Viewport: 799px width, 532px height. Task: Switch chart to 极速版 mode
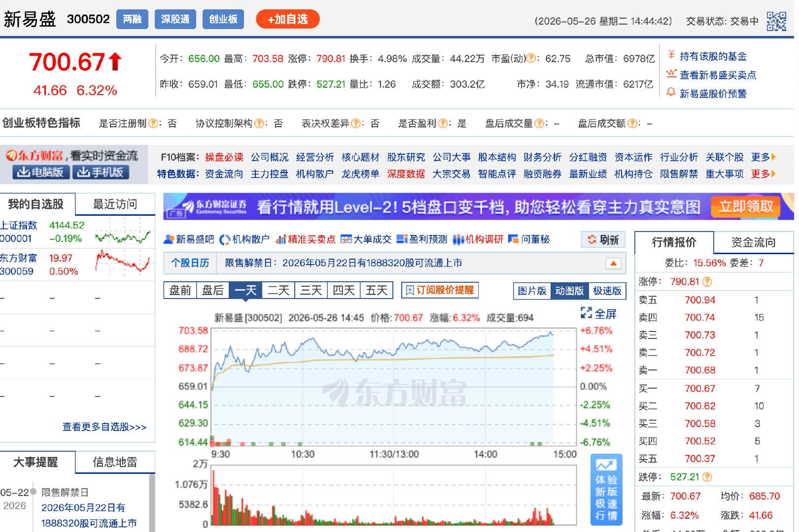pos(607,291)
